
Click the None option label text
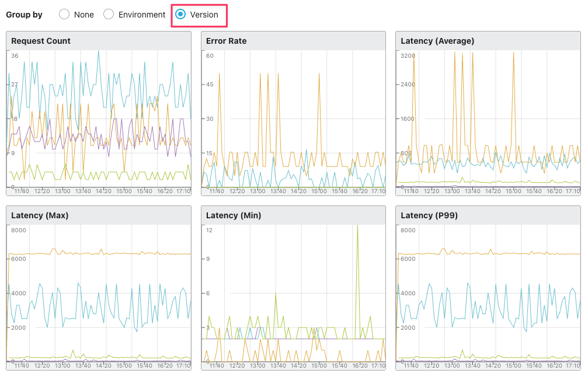tap(84, 15)
